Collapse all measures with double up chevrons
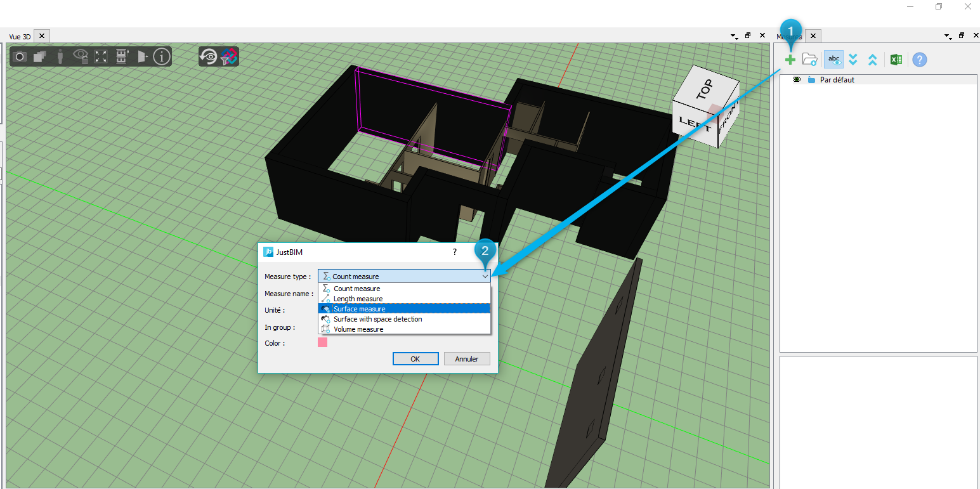 pos(873,60)
